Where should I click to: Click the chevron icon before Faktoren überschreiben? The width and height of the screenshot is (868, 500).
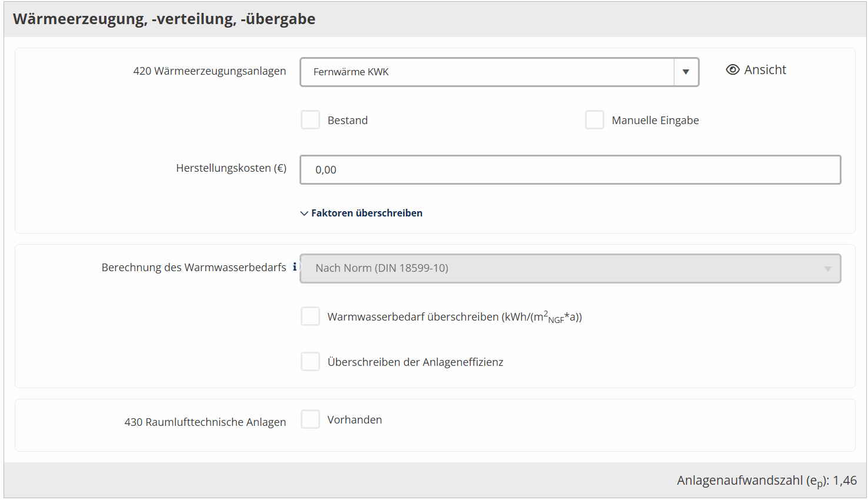click(x=304, y=214)
